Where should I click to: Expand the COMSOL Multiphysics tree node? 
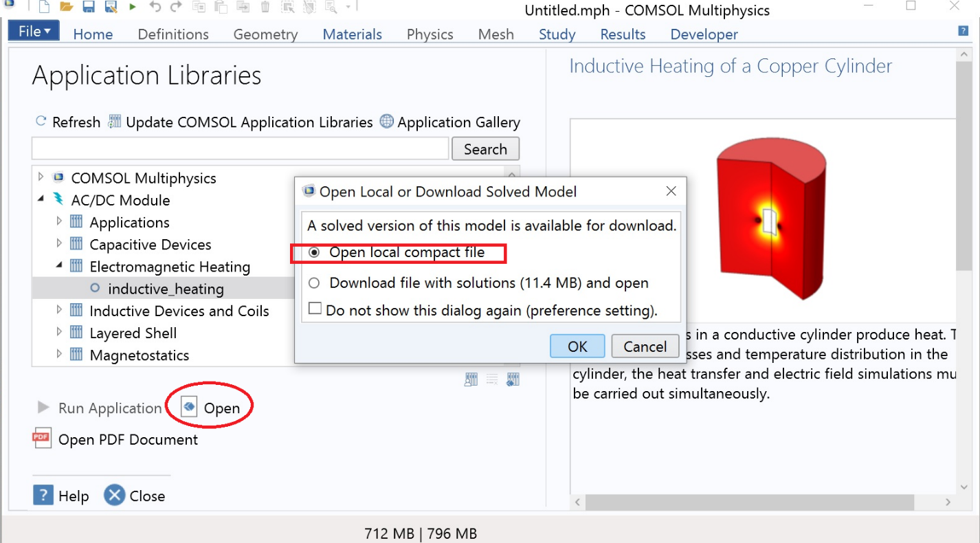click(40, 177)
